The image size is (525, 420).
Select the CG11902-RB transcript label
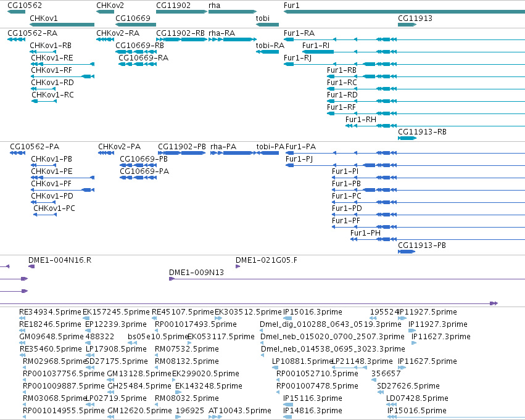(181, 33)
